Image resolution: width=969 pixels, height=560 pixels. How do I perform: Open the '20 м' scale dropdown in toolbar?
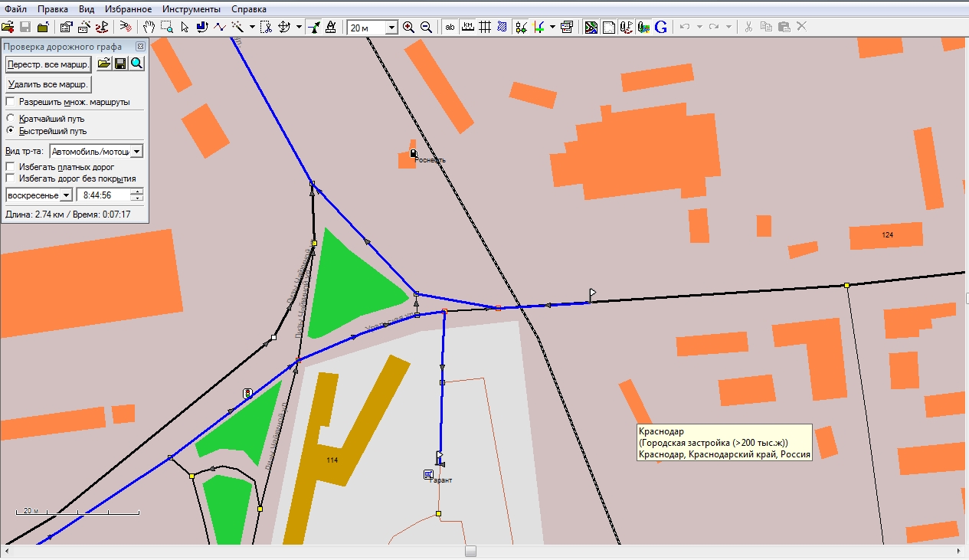pos(391,28)
